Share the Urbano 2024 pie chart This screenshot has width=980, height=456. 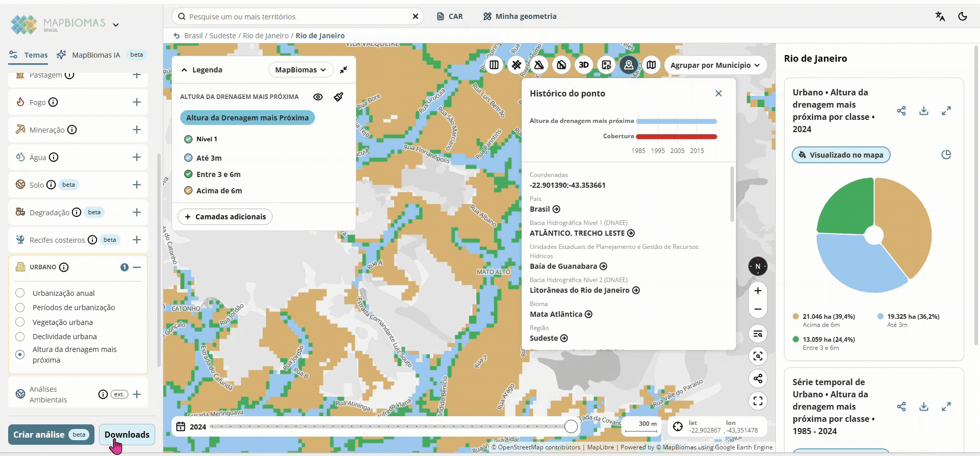coord(901,111)
